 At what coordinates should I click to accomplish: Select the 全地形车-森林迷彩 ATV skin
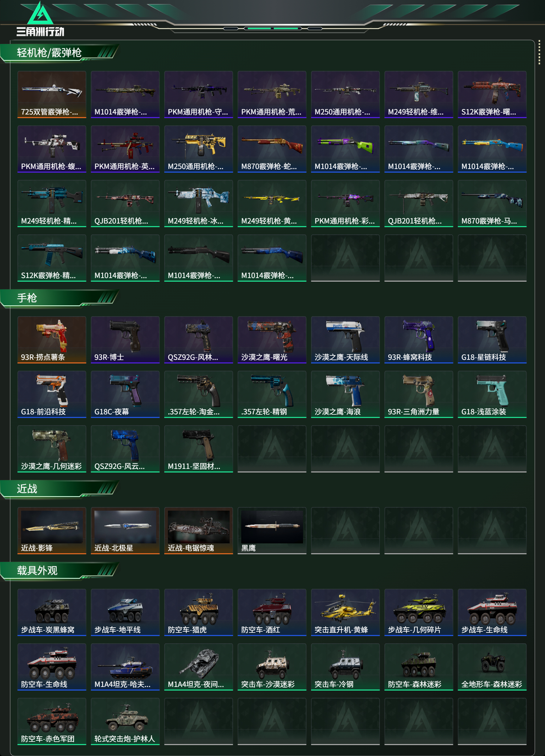492,667
